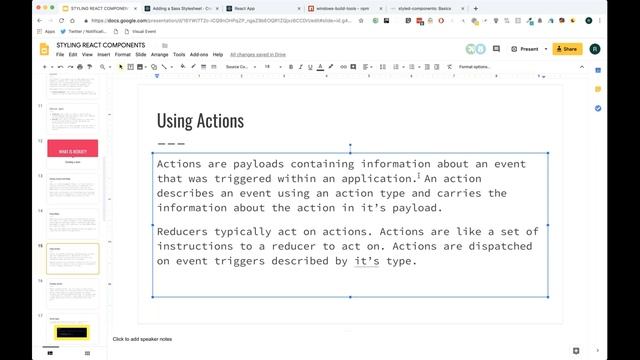Open the Add-ons menu
Viewport: 640px width, 360px height.
199,55
